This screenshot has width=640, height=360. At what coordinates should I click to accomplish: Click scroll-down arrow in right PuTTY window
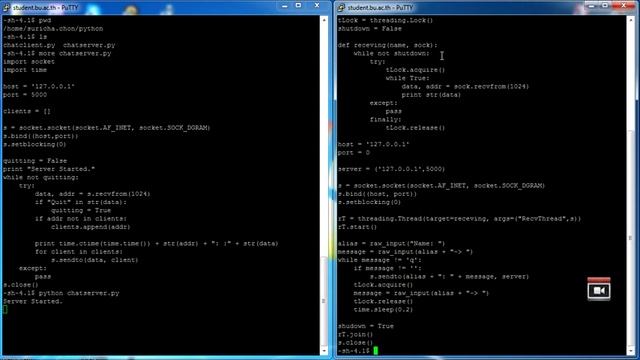click(632, 351)
